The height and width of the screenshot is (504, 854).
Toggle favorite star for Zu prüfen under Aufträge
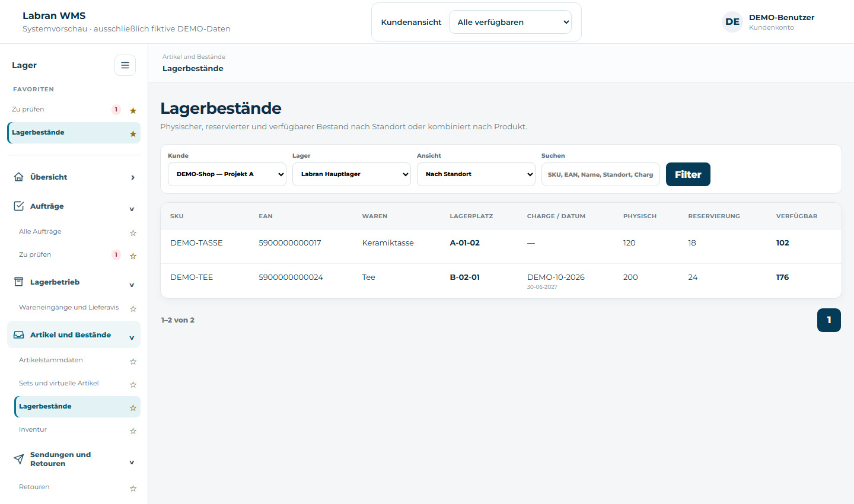click(133, 256)
